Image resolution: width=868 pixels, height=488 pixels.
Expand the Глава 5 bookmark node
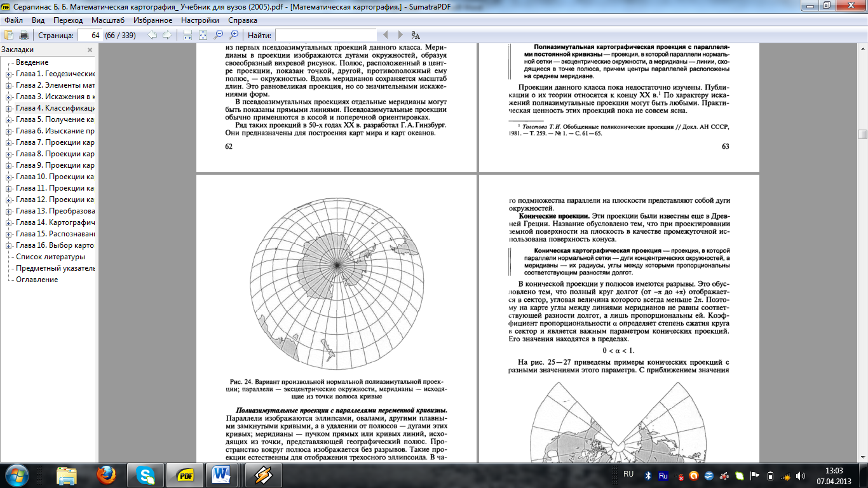[9, 119]
